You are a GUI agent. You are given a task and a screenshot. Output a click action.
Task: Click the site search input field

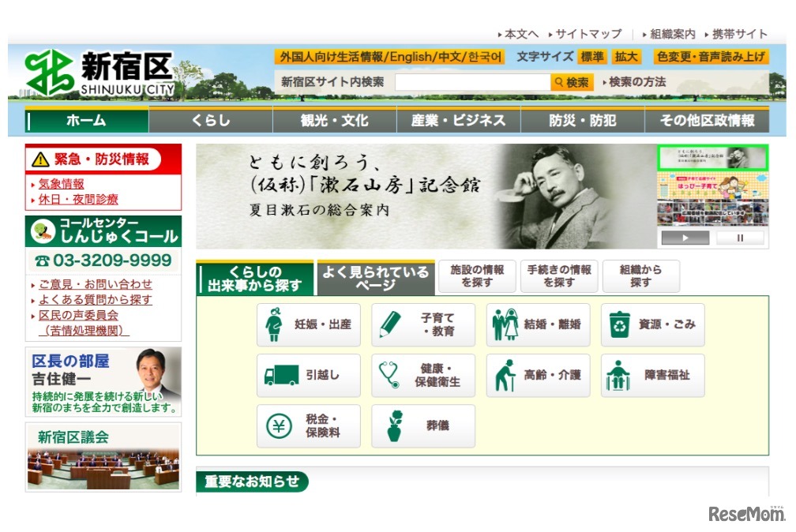[x=472, y=82]
